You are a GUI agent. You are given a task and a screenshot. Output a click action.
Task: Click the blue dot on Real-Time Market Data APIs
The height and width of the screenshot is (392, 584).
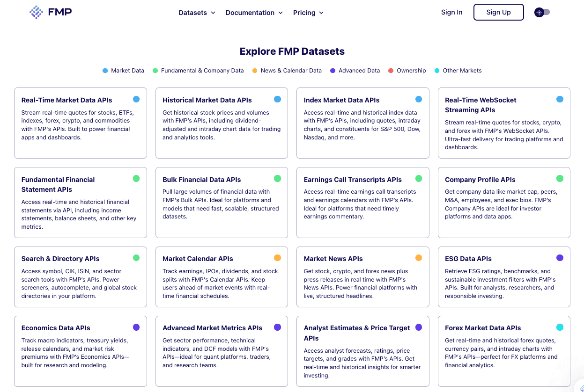(136, 99)
